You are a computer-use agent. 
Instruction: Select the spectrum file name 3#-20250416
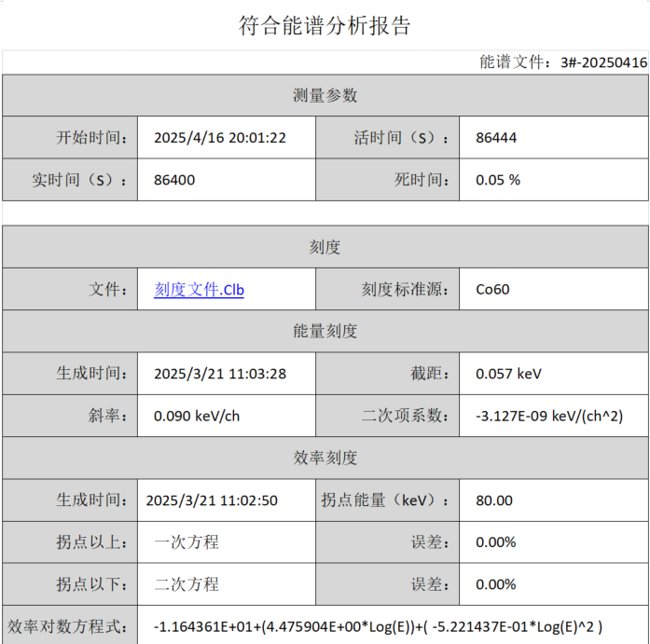point(603,62)
